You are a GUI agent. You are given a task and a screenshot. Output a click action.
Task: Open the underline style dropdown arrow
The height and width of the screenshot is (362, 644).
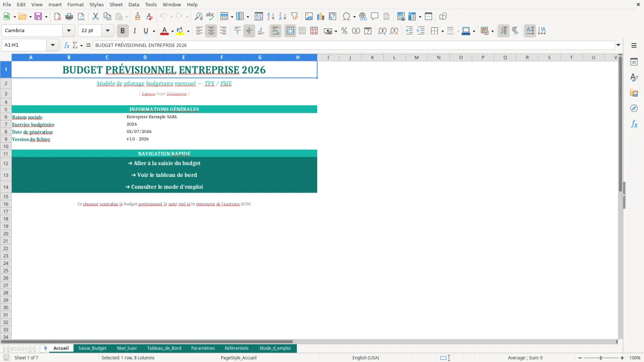click(x=153, y=31)
